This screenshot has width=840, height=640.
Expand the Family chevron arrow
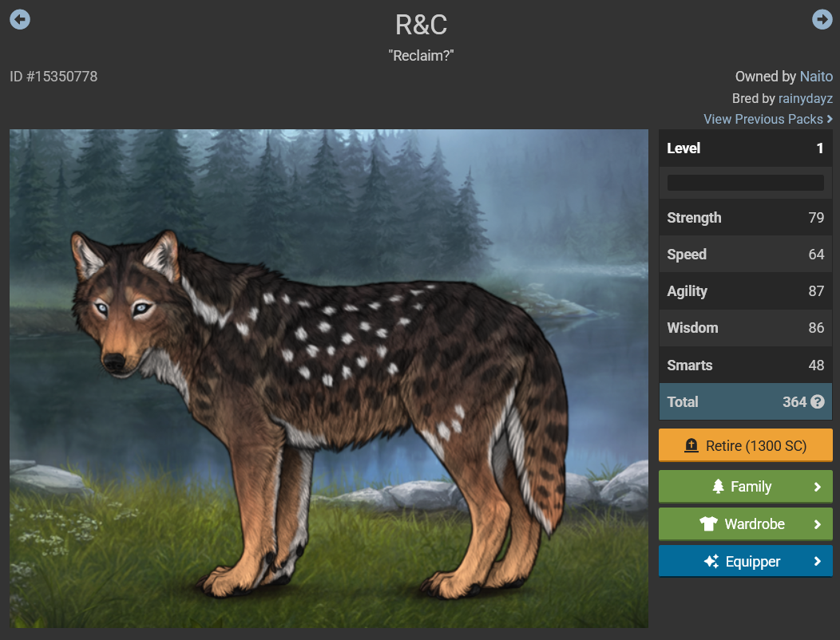click(817, 487)
